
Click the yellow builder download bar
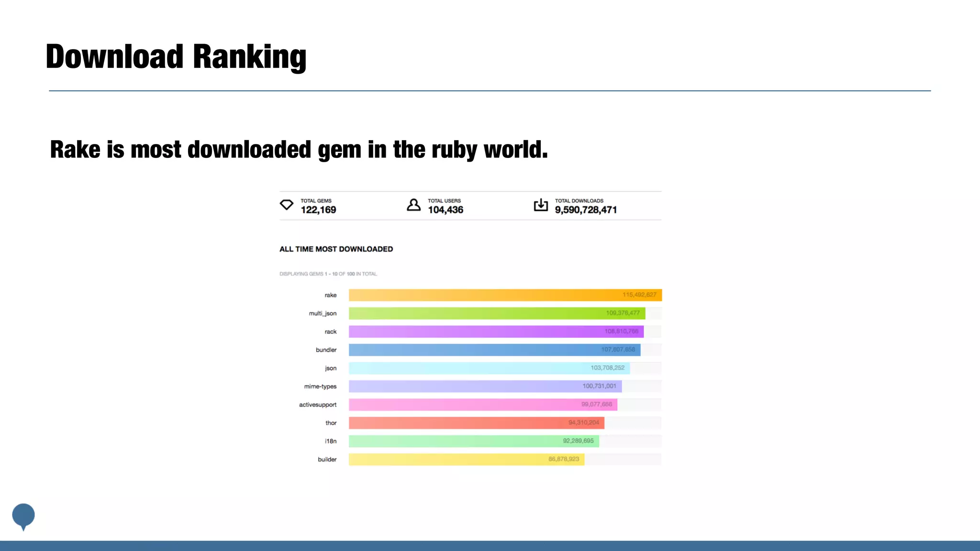point(467,459)
